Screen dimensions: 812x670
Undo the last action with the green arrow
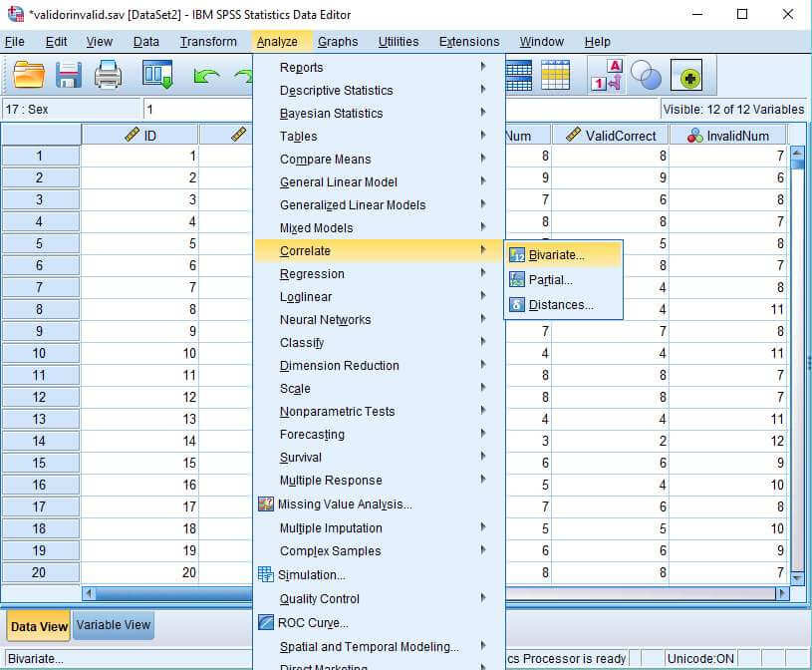coord(205,77)
